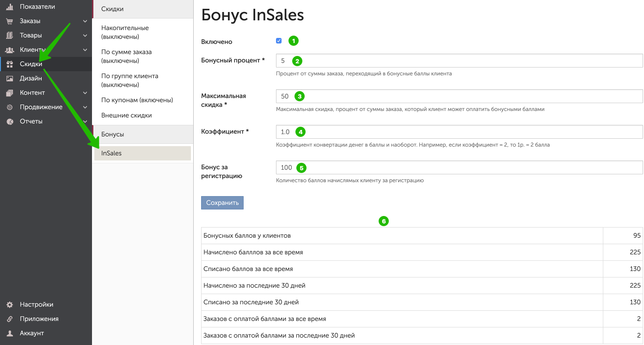Click Списано за последние 30 дней row
Viewport: 644px width, 345px height.
(x=422, y=302)
